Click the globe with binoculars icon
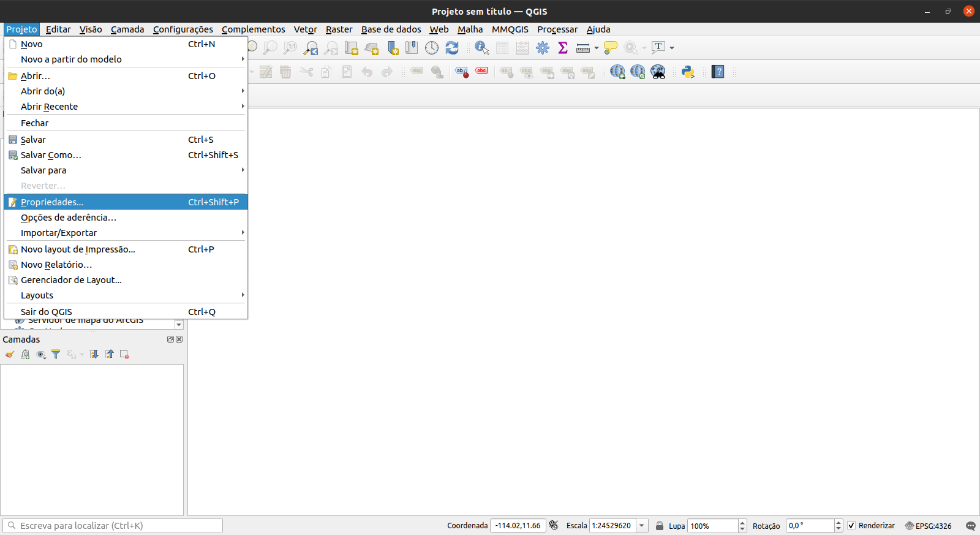Viewport: 980px width, 535px height. tap(658, 72)
